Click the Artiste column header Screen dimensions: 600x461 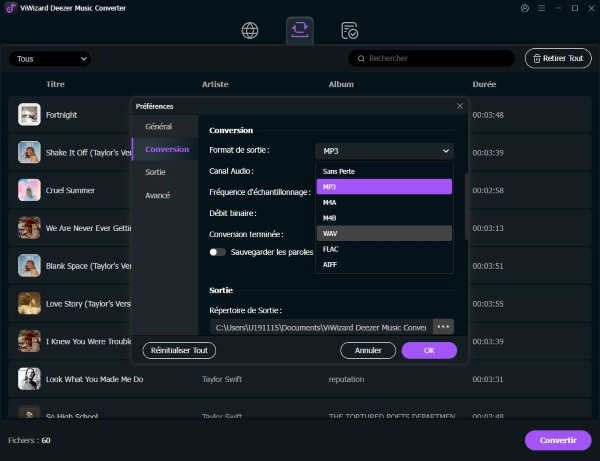pos(215,84)
